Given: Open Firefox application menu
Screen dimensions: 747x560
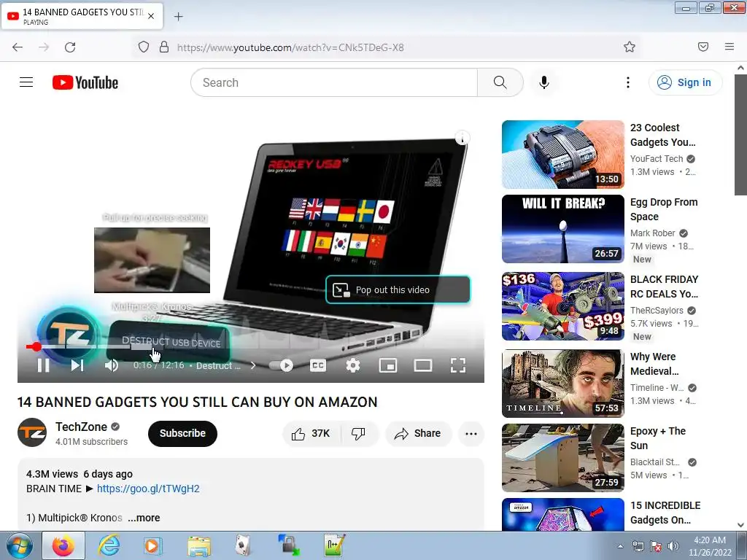Looking at the screenshot, I should 729,47.
